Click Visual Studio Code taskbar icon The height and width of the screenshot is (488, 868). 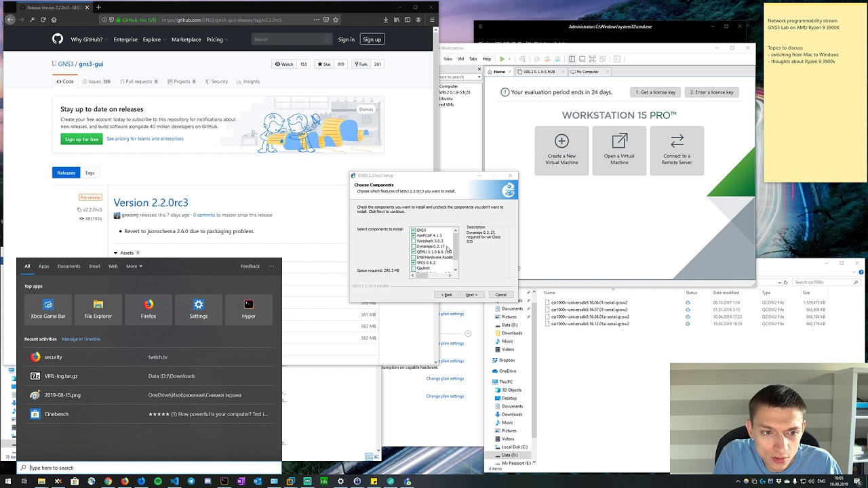click(x=174, y=481)
